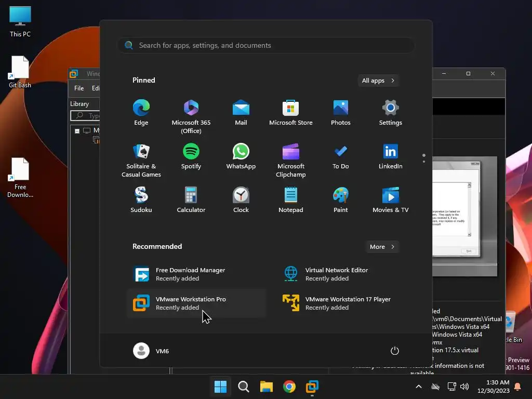Launch the Clock app
Image resolution: width=532 pixels, height=399 pixels.
241,199
